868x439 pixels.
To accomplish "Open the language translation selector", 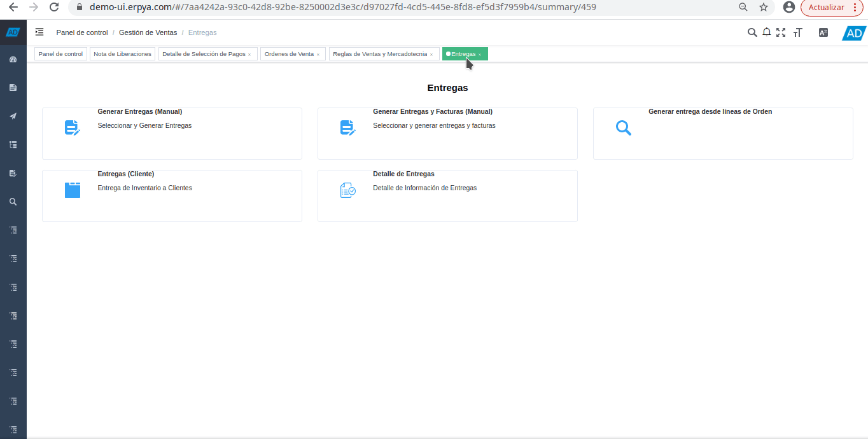I will pos(823,32).
